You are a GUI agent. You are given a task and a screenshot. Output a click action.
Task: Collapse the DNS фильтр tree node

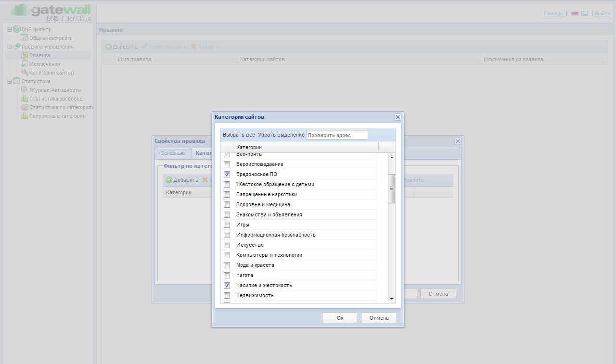(x=9, y=30)
